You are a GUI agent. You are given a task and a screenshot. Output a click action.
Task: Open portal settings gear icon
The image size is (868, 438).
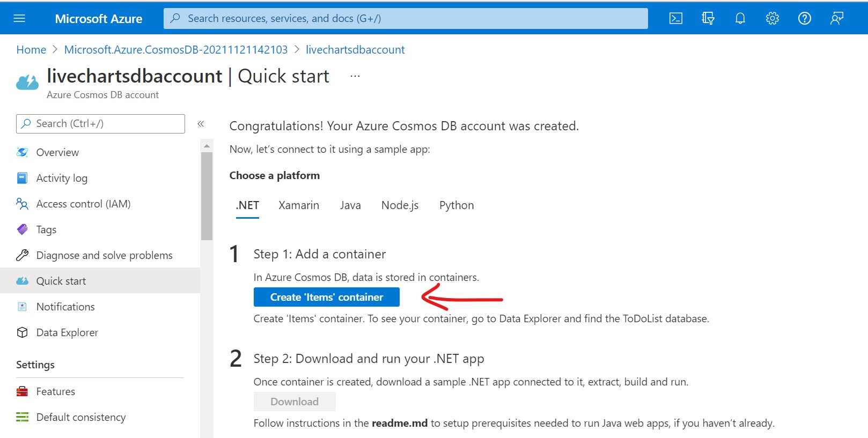point(773,18)
